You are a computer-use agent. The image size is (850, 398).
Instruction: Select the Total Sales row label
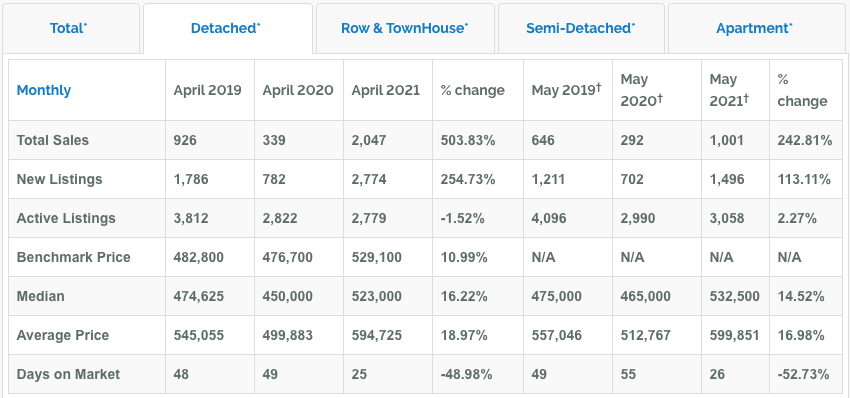53,140
